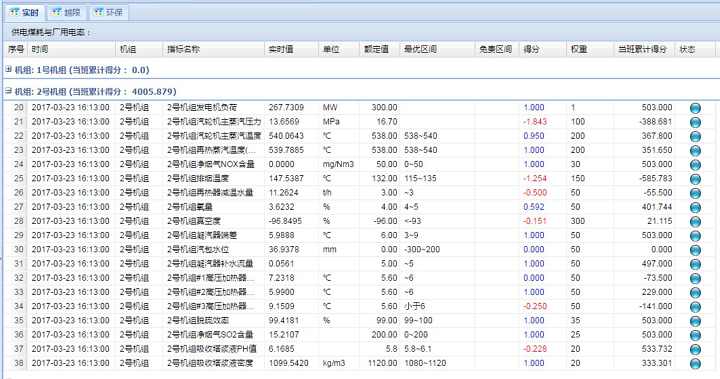Click realtime value 7.2318

coord(281,278)
